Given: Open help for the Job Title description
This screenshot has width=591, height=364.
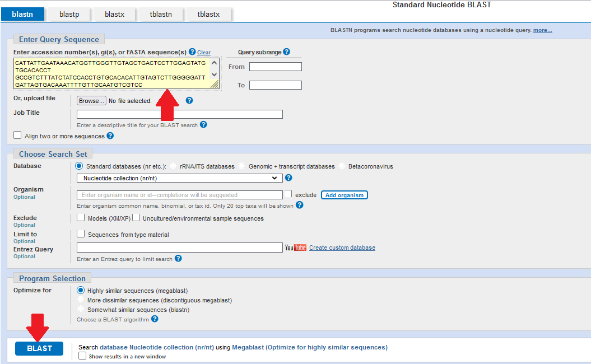Looking at the screenshot, I should [x=203, y=124].
